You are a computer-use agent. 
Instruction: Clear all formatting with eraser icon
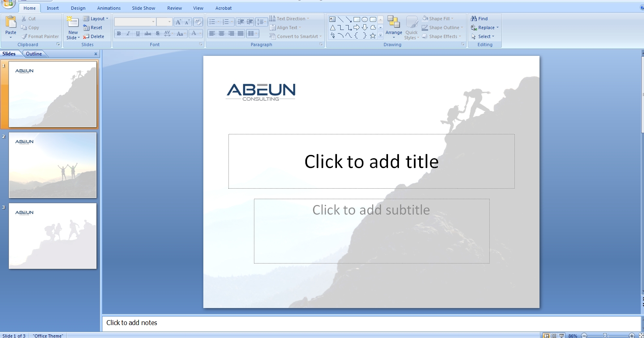point(198,22)
